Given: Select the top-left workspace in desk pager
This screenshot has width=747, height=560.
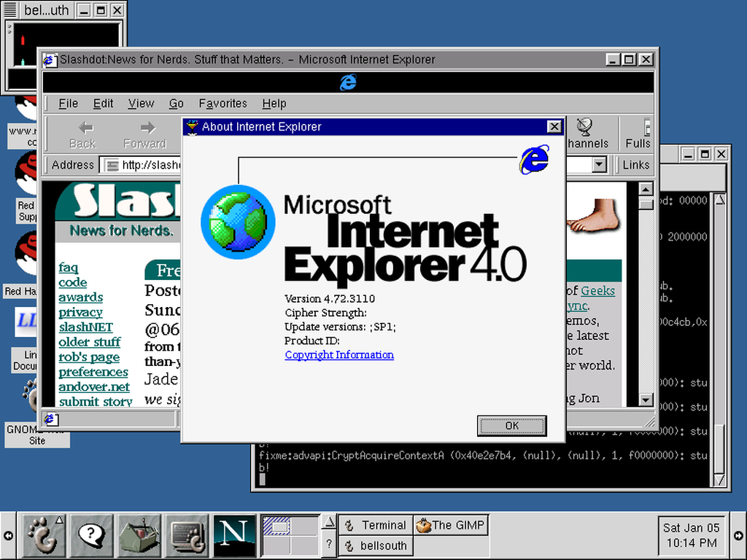Looking at the screenshot, I should 276,525.
